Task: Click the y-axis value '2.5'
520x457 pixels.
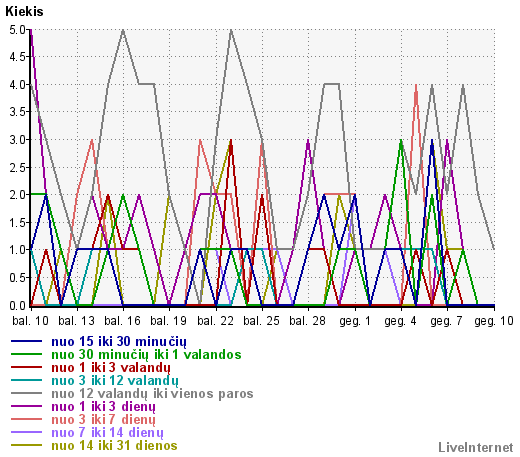Action: click(x=17, y=168)
